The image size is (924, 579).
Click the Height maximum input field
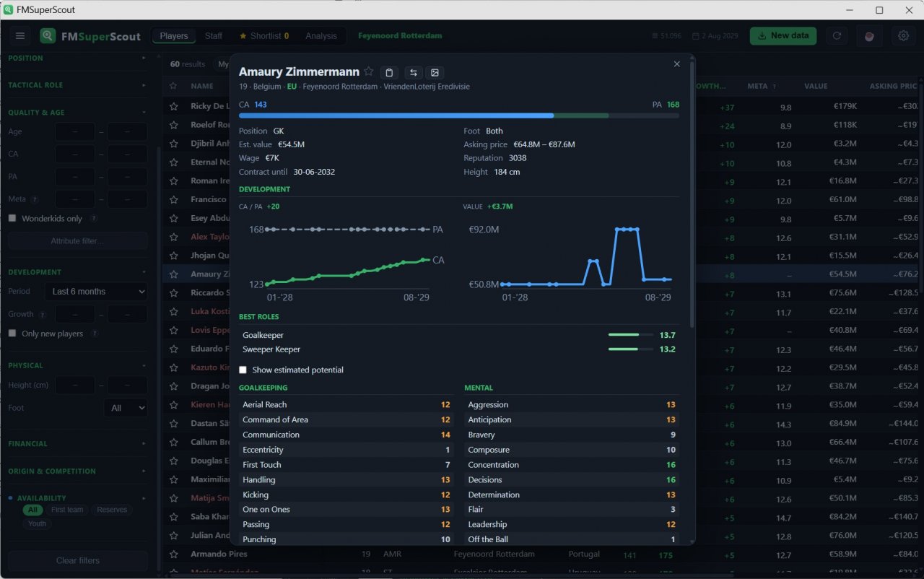(128, 386)
